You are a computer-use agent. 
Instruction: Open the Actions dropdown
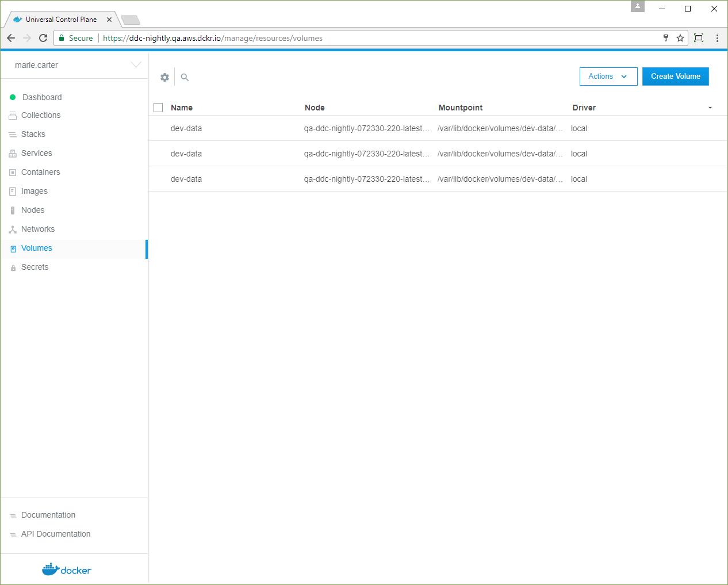[x=608, y=77]
